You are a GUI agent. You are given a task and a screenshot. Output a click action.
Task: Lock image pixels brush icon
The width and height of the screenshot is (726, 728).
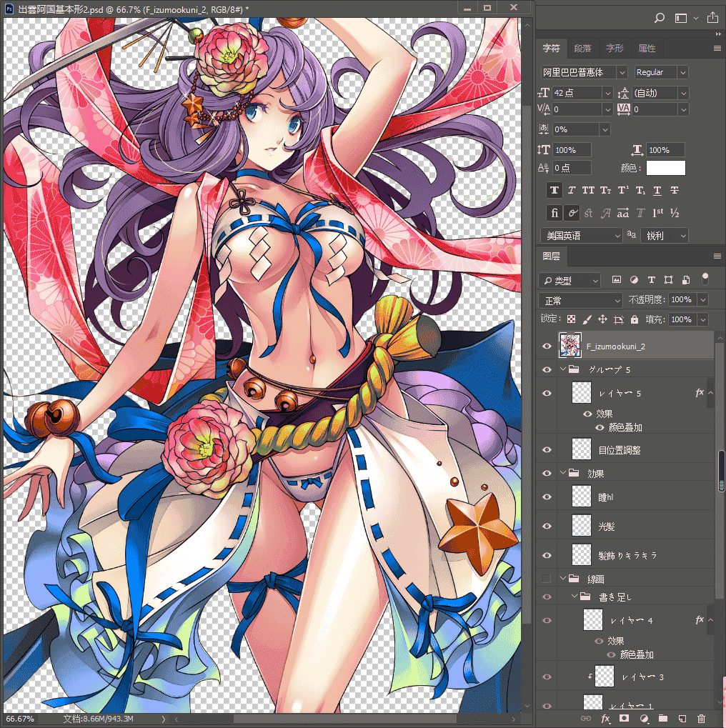(x=587, y=319)
